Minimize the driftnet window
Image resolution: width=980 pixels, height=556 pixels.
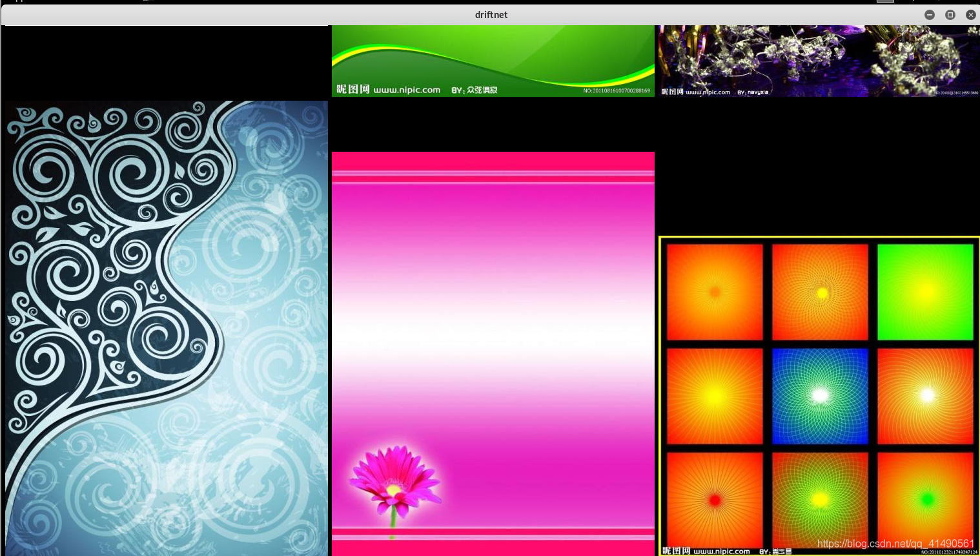coord(930,14)
